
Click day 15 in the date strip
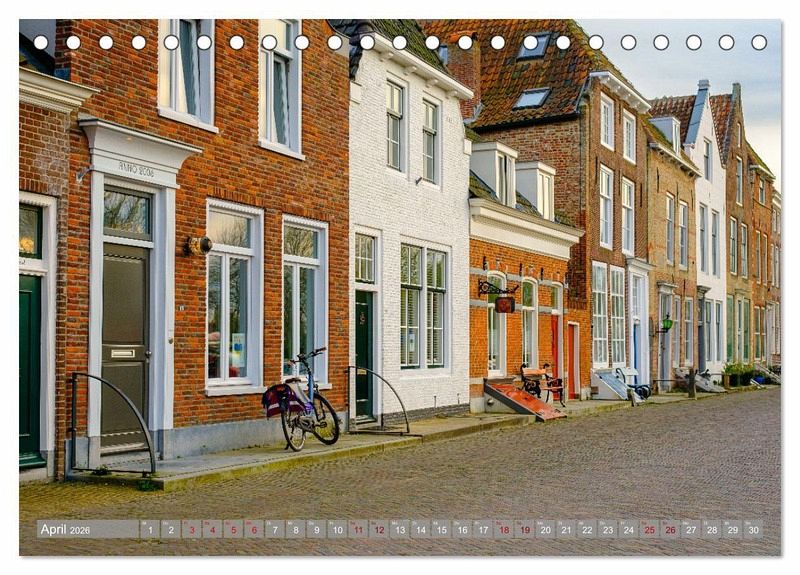pyautogui.click(x=441, y=530)
